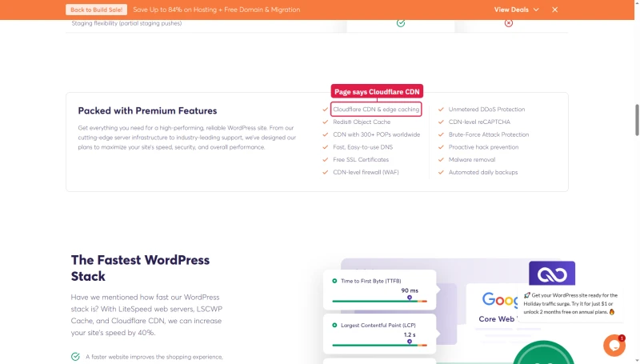640x364 pixels.
Task: Click 'Unmetered DDoS Protection' text
Action: 486,110
